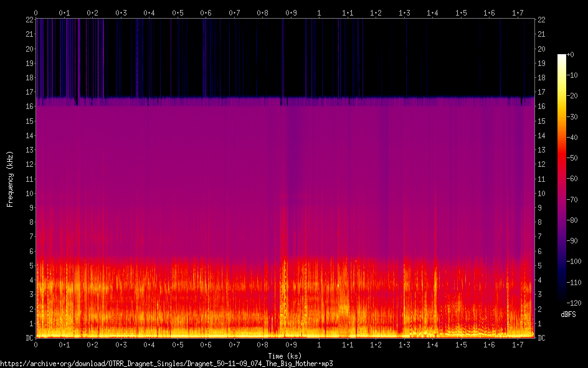Viewport: 588px width, 368px height.
Task: Select the 16 kHz label on right axis
Action: click(541, 107)
